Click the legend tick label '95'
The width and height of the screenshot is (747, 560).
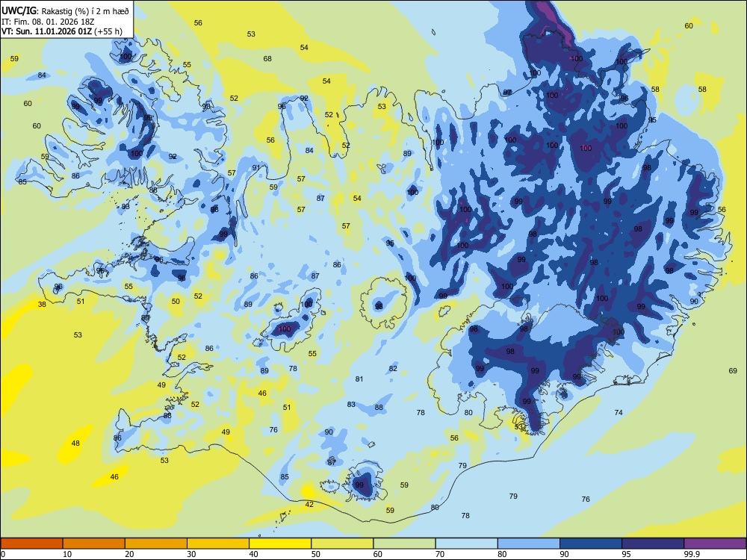[626, 554]
